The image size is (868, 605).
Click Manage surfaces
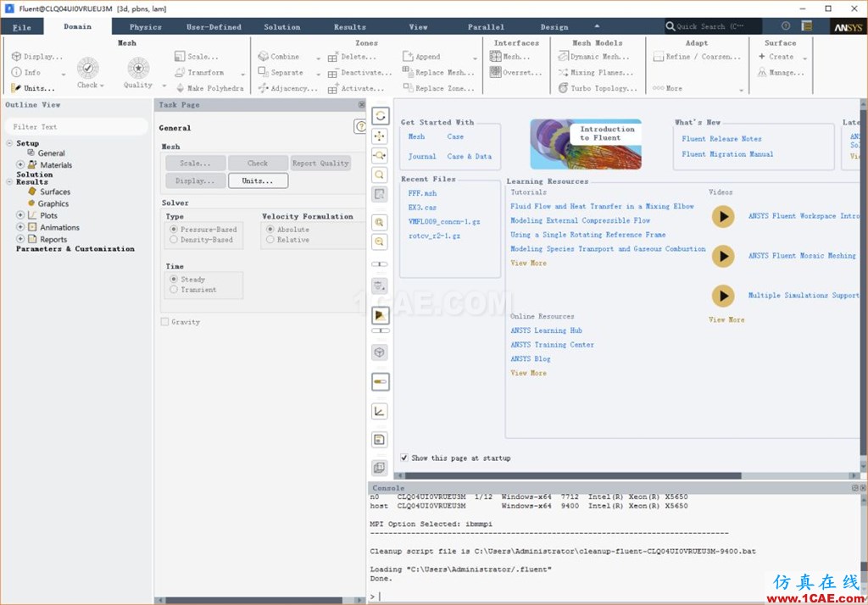(x=781, y=73)
